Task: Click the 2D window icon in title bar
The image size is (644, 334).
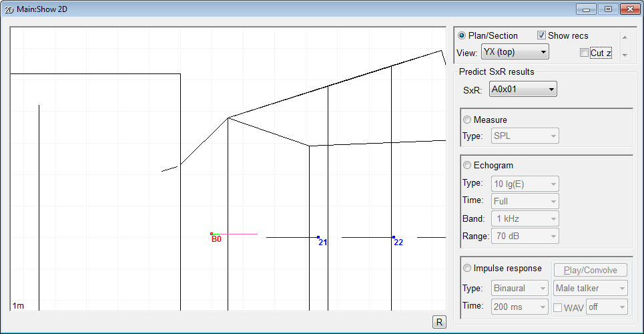Action: (9, 9)
